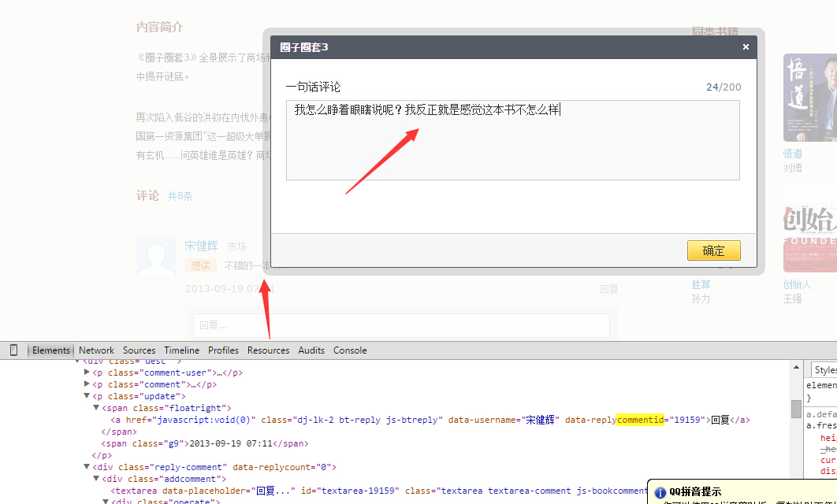Open the 悟道 book title link
Screen dimensions: 837x504
793,154
